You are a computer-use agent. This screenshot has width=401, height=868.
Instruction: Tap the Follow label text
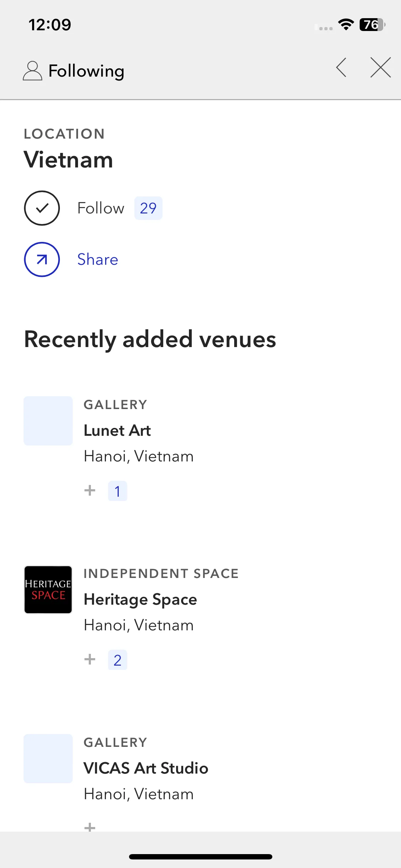point(101,208)
